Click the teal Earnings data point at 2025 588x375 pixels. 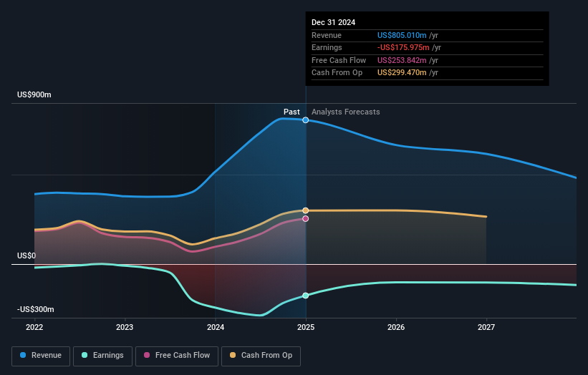[x=306, y=296]
